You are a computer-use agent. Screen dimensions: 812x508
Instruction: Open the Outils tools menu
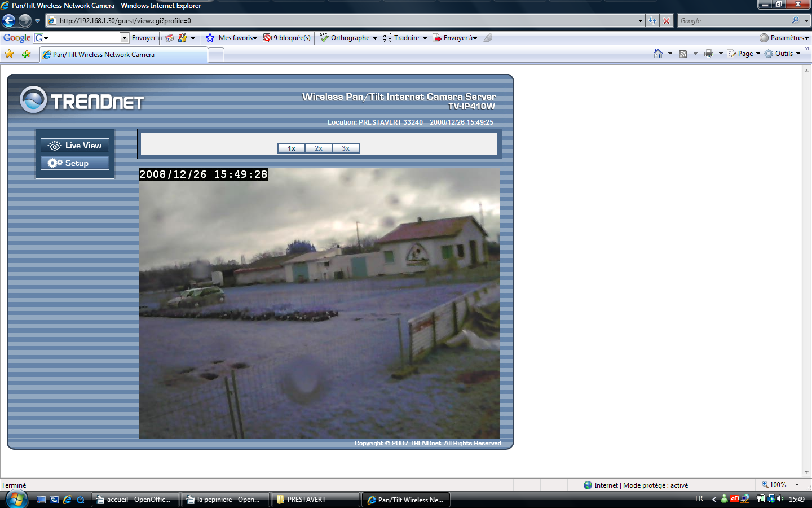(783, 54)
